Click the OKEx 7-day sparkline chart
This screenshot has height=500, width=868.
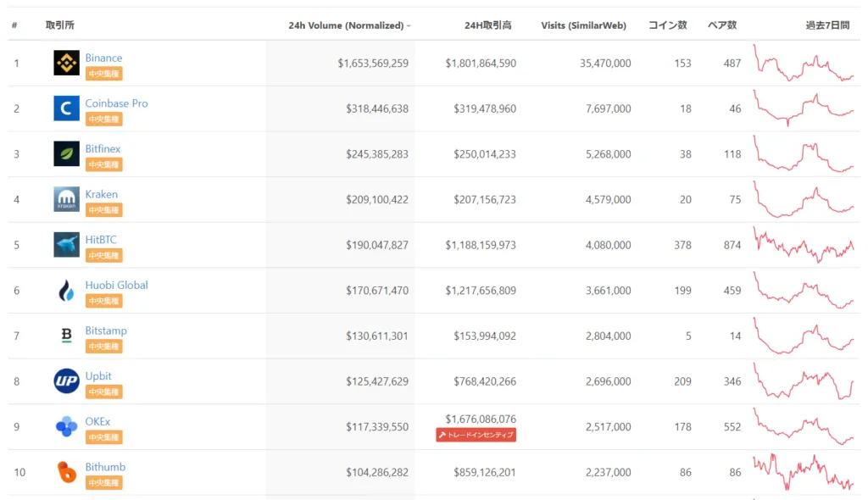(804, 426)
